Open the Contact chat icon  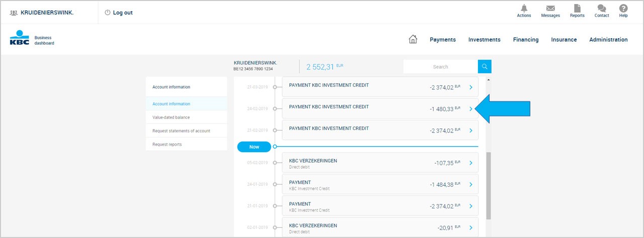[602, 9]
